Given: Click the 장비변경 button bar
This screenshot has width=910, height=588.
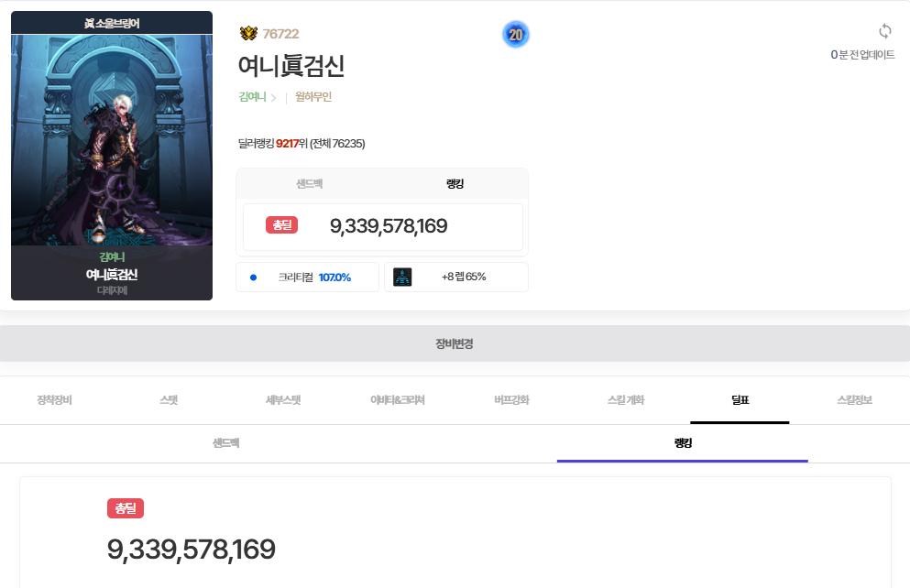Looking at the screenshot, I should [455, 344].
